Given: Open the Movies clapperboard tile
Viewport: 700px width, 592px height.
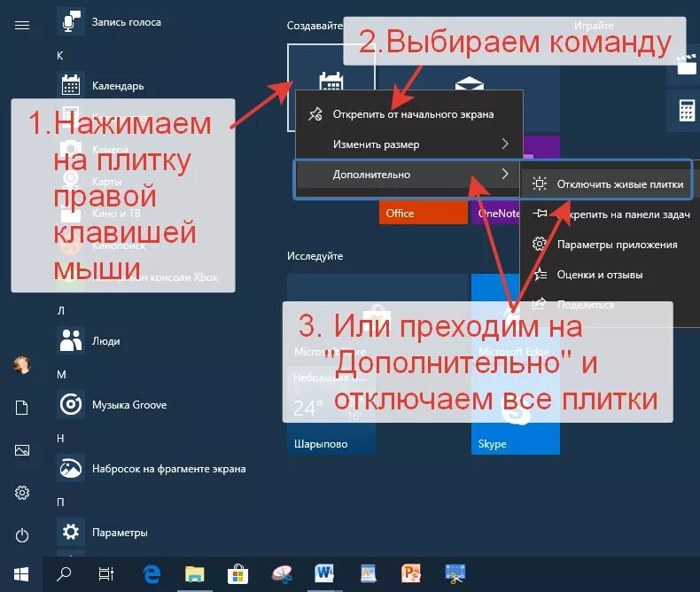Looking at the screenshot, I should coord(687,65).
